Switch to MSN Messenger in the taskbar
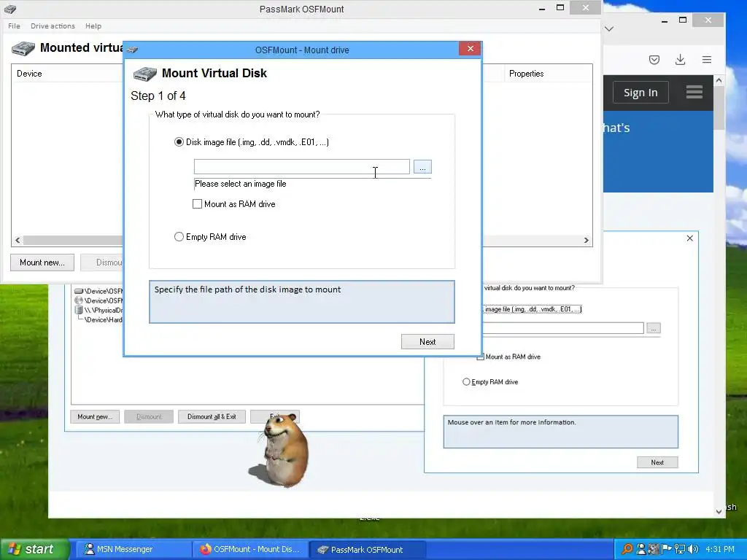Image resolution: width=747 pixels, height=560 pixels. [133, 550]
